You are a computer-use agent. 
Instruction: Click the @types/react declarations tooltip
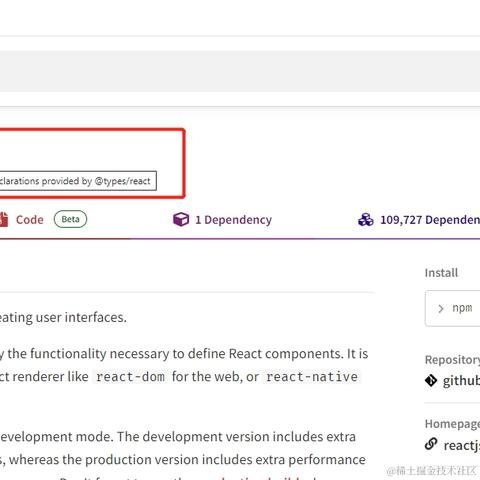pyautogui.click(x=78, y=181)
